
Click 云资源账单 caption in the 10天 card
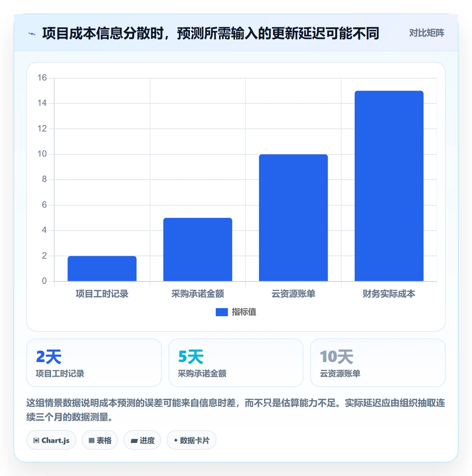click(340, 374)
